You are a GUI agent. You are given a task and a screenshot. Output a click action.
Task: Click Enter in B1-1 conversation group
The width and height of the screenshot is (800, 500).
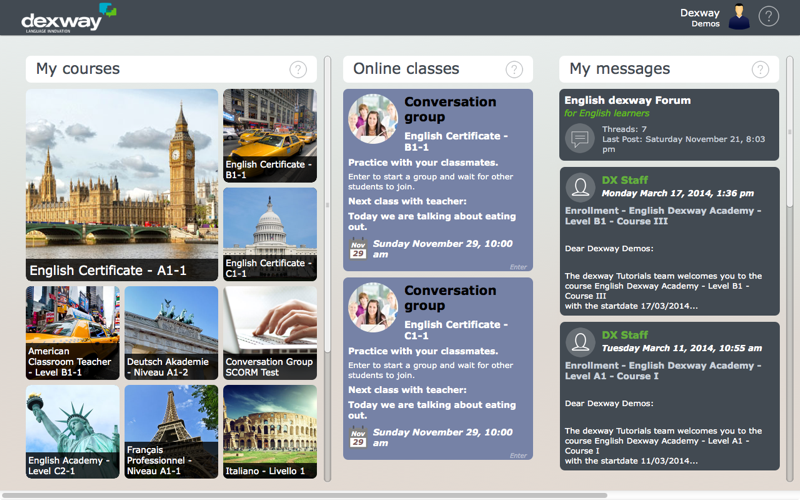pos(518,267)
